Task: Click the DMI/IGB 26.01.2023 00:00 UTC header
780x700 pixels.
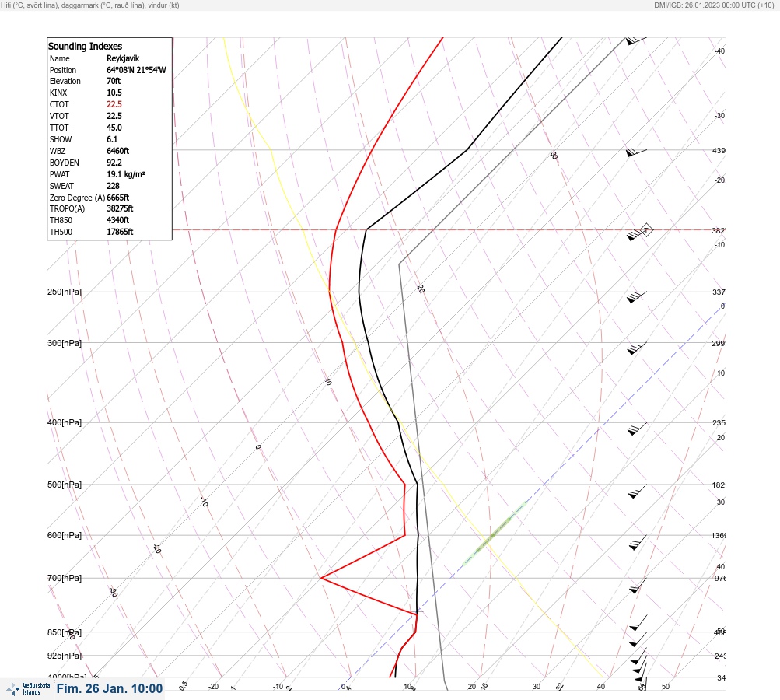Action: (x=715, y=5)
